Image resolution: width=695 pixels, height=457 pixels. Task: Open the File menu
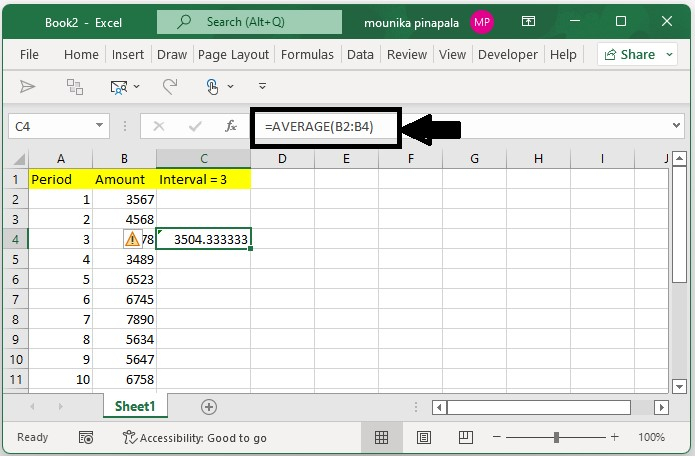29,55
